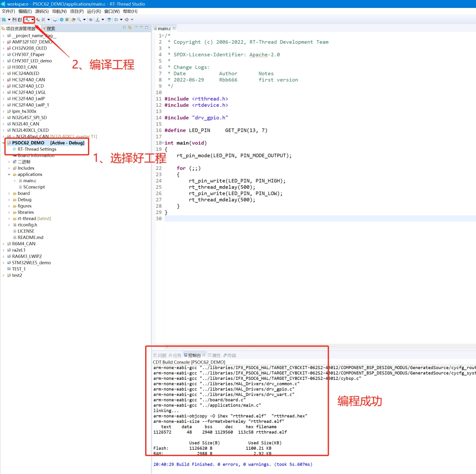The width and height of the screenshot is (476, 474).
Task: Click the save file toolbar icon
Action: click(x=14, y=19)
